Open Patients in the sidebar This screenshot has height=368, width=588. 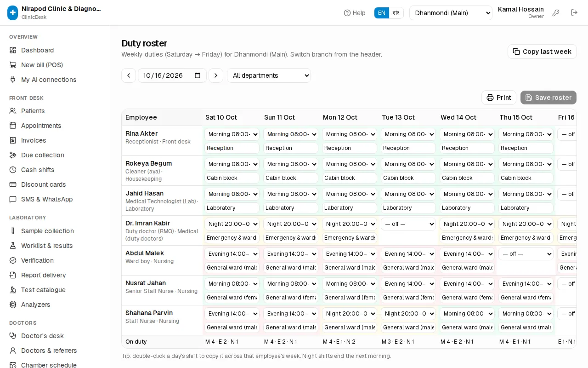[55, 111]
